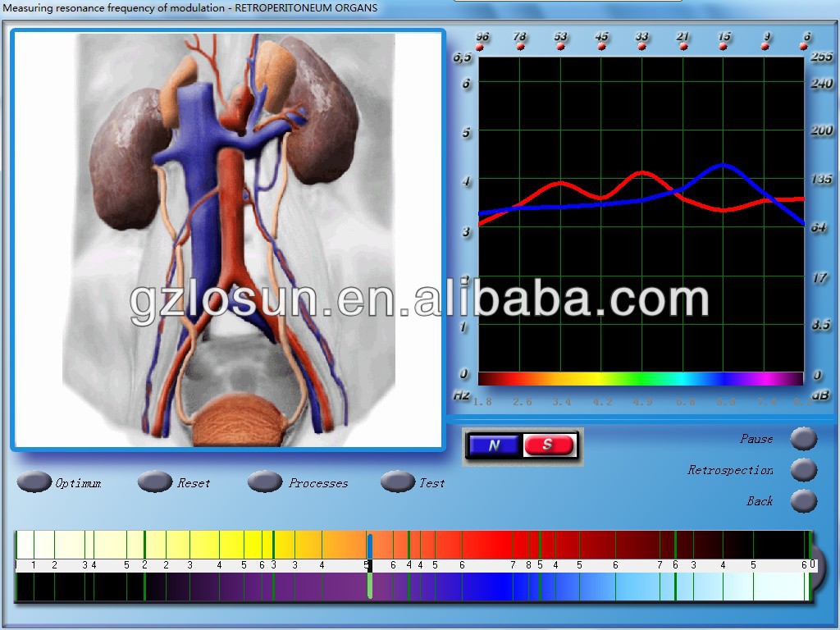Click the red dot marker under 96
This screenshot has height=630, width=840.
(479, 47)
